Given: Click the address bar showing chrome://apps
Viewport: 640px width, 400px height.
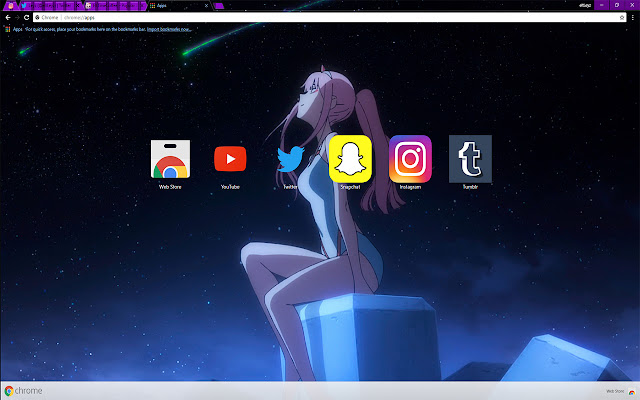Looking at the screenshot, I should 329,18.
